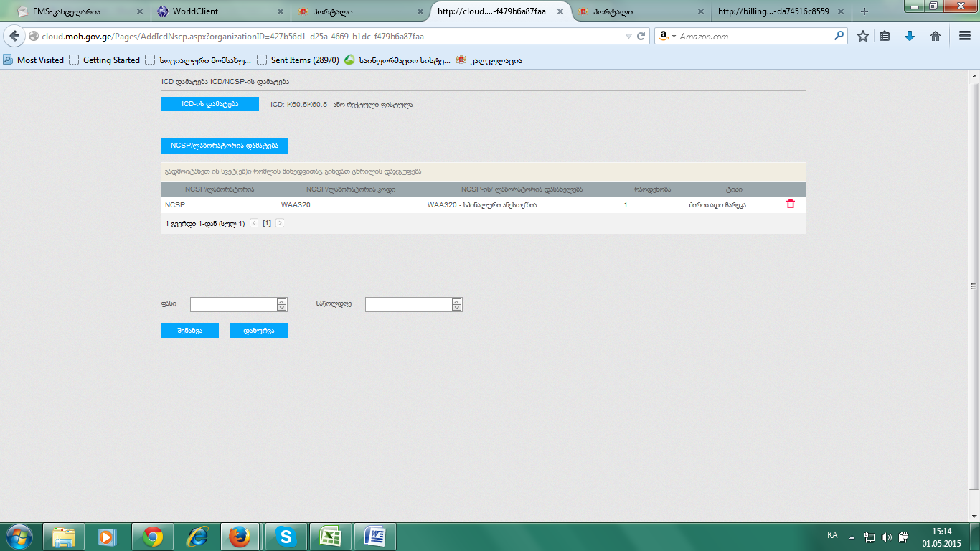Delete the WAA320 row with trash icon
This screenshot has height=551, width=980.
click(x=791, y=204)
